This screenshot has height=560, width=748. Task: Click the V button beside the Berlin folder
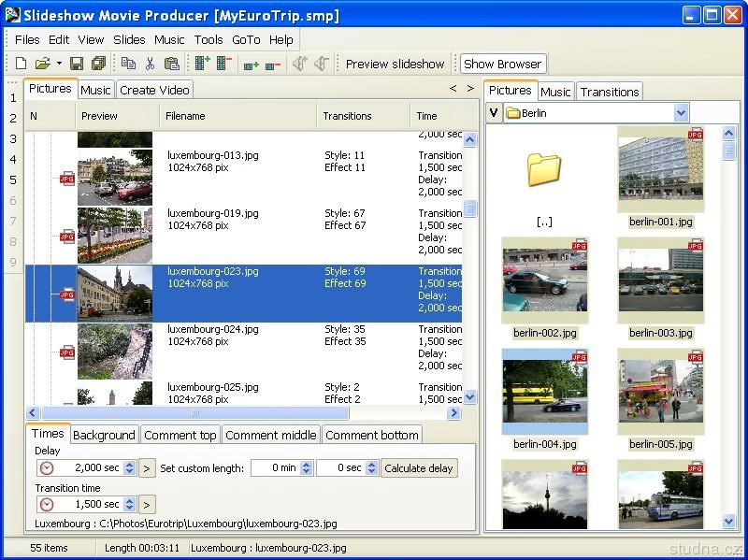[494, 113]
